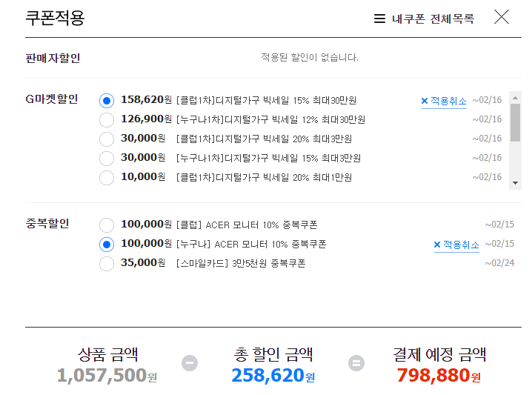Click the coupon list scroll-down arrow
This screenshot has height=395, width=532.
point(515,183)
